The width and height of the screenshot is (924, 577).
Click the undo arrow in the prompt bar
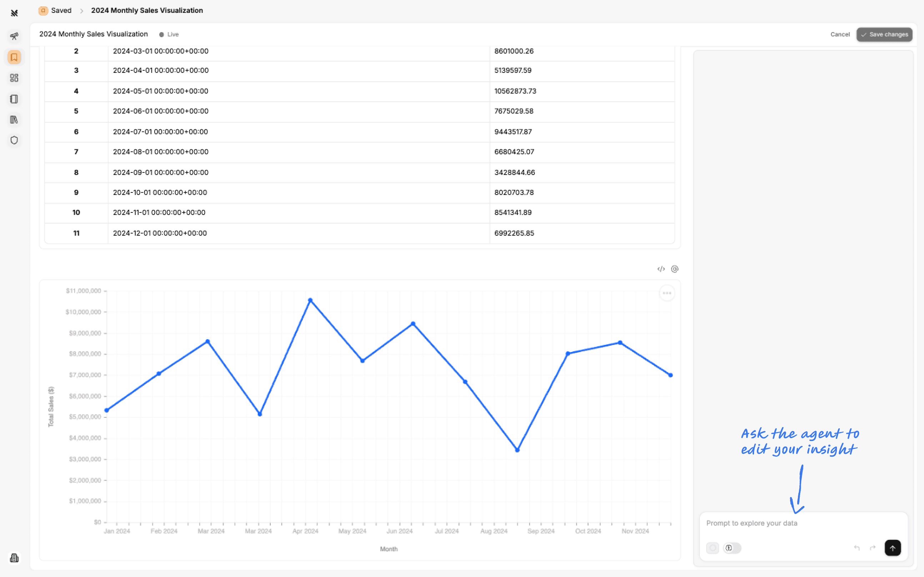pyautogui.click(x=857, y=548)
